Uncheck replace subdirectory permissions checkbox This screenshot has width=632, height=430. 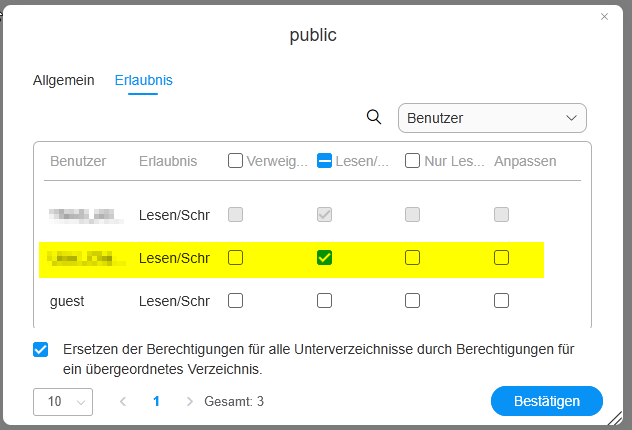pos(41,349)
